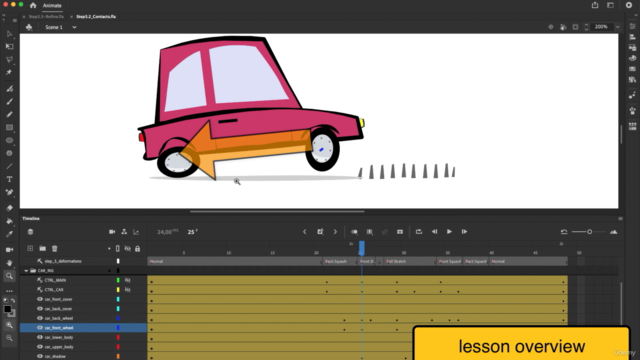Select the Line tool
640x360 pixels.
pyautogui.click(x=9, y=167)
